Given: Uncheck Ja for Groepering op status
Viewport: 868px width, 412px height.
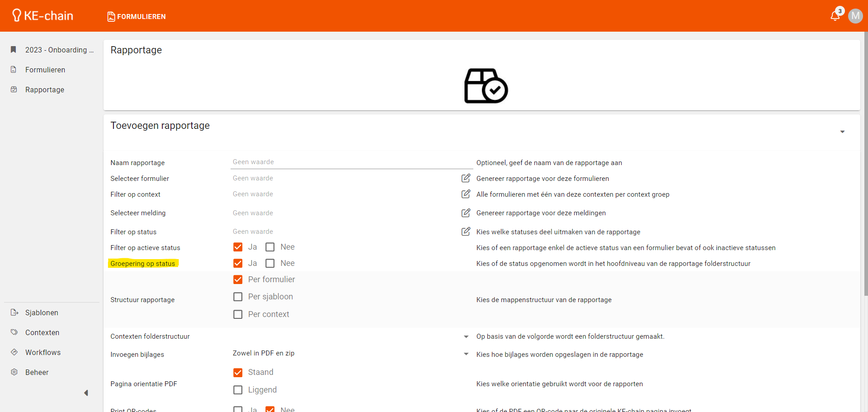Looking at the screenshot, I should [238, 263].
